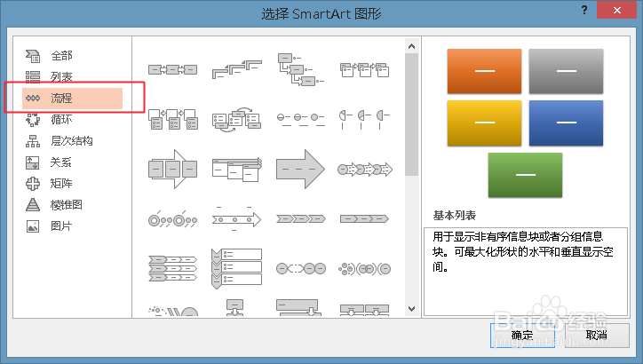
Task: Click the scroll down arrow of layout list
Action: click(x=412, y=308)
